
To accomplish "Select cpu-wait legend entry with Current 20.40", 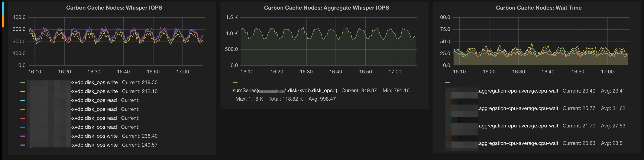I will coord(518,91).
